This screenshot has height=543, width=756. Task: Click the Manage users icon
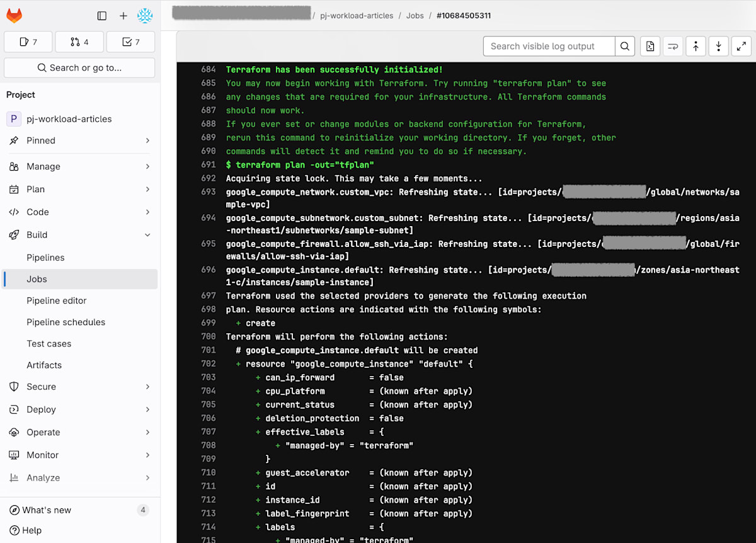point(14,166)
